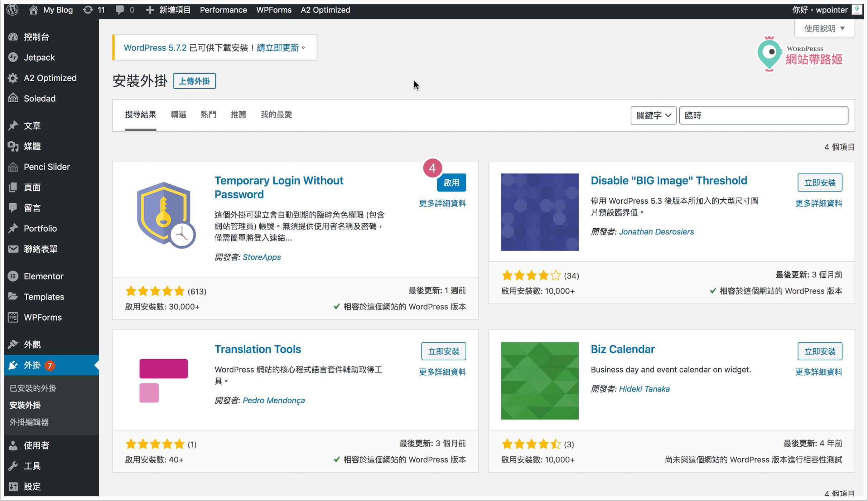
Task: Open the 留言 comments sidebar icon
Action: [13, 208]
